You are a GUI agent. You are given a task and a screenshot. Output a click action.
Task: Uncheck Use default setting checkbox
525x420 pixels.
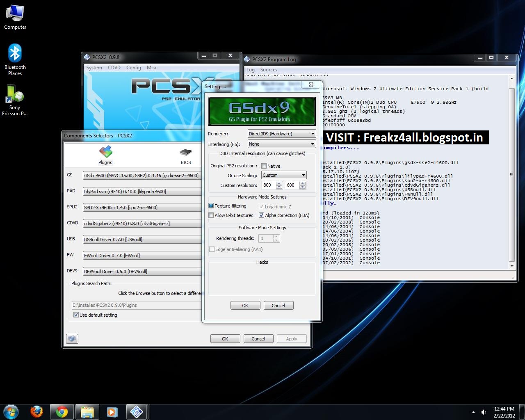click(x=76, y=315)
